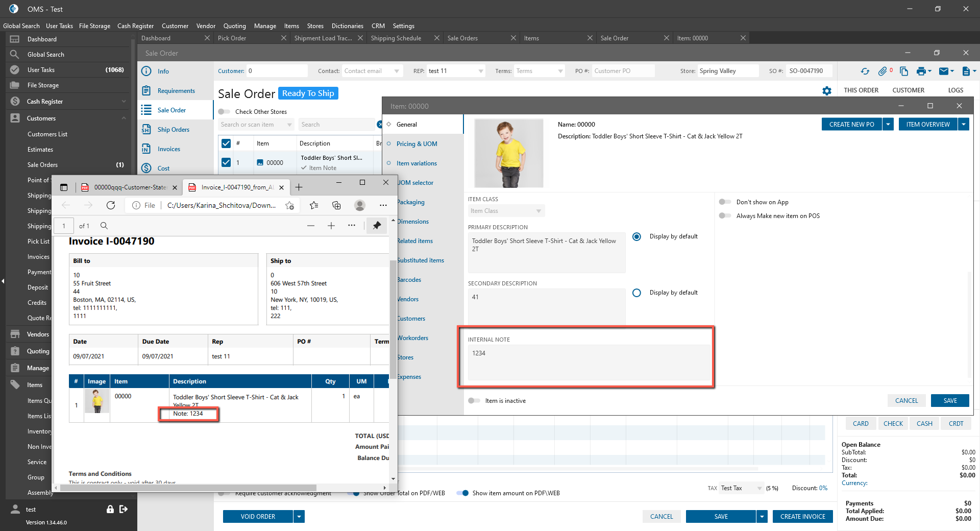The width and height of the screenshot is (980, 531).
Task: Open the CREATE NEW PO dropdown arrow
Action: point(888,125)
